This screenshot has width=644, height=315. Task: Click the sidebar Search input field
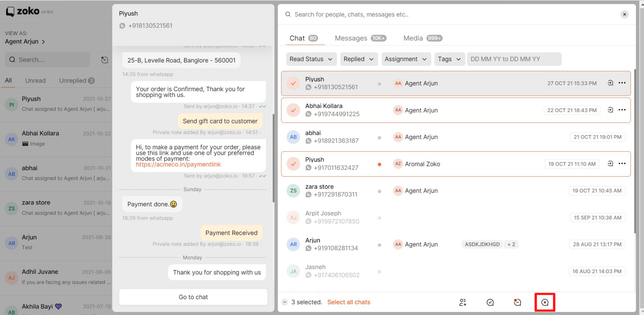click(x=47, y=60)
